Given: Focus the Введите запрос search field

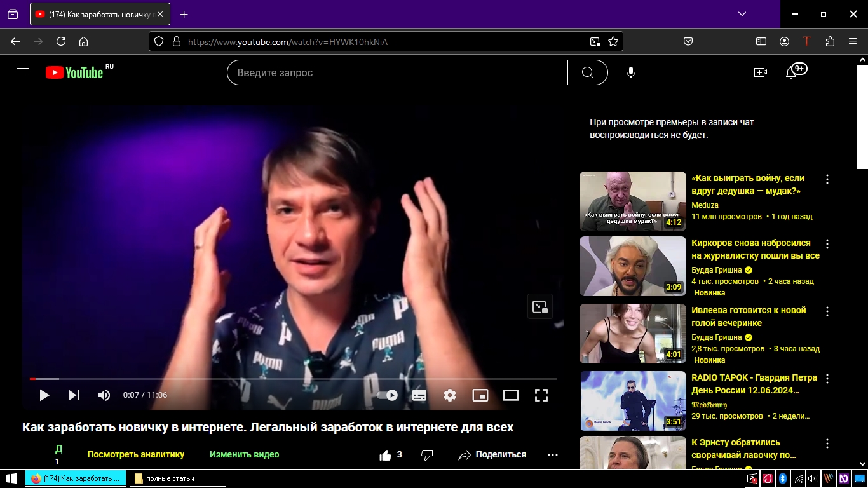Looking at the screenshot, I should pyautogui.click(x=397, y=72).
